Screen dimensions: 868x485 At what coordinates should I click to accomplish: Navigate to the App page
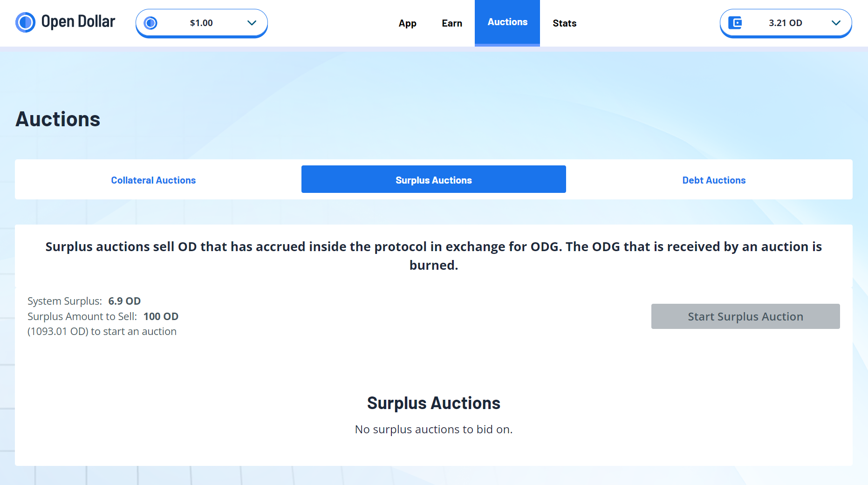point(407,23)
